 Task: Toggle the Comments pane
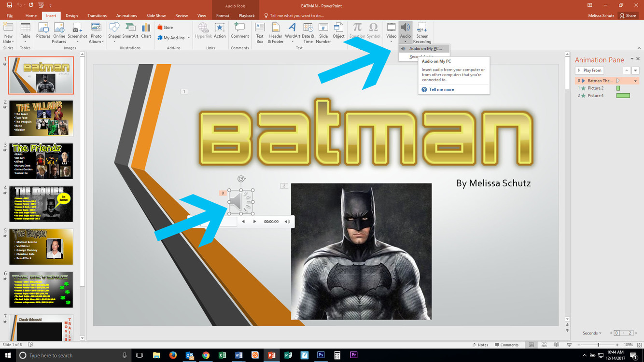(x=506, y=345)
